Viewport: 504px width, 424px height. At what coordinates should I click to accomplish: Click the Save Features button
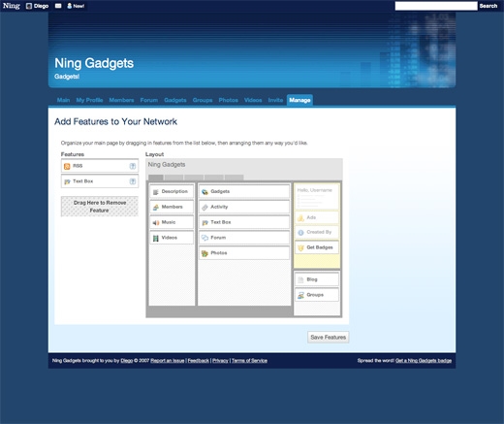(x=329, y=338)
